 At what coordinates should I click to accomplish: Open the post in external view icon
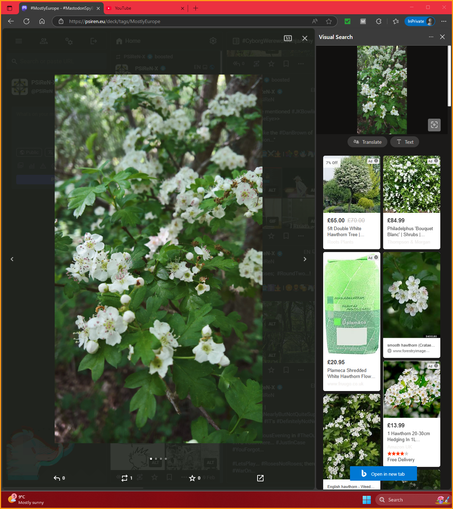260,478
